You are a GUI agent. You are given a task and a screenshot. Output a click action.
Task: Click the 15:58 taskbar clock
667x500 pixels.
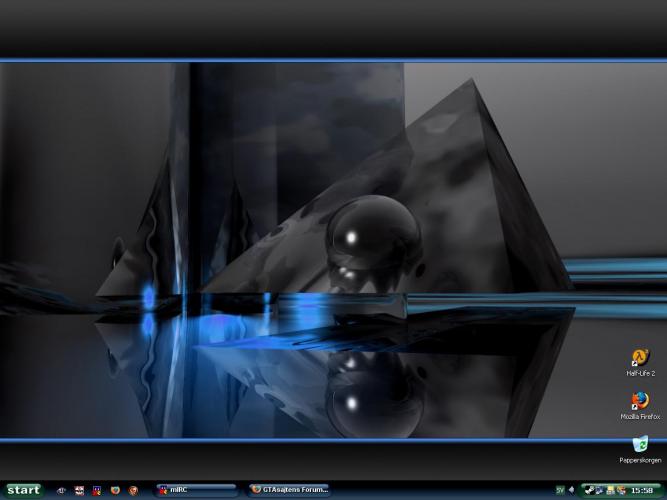(642, 490)
